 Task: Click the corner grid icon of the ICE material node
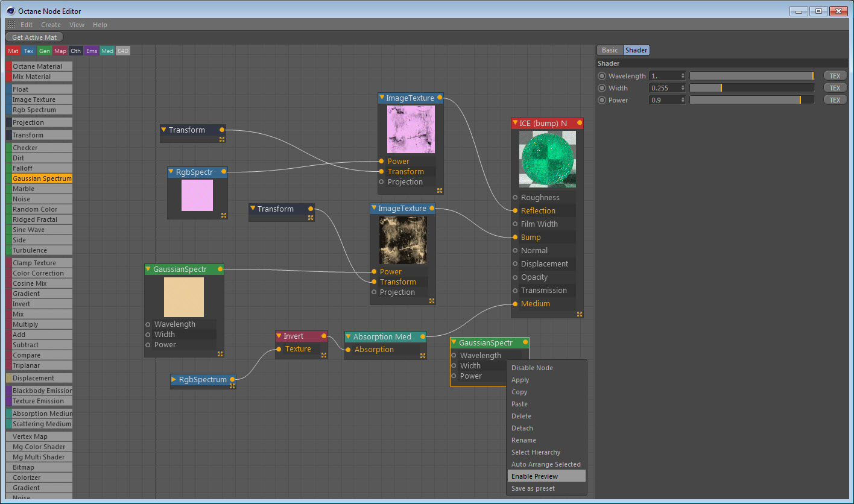point(580,314)
